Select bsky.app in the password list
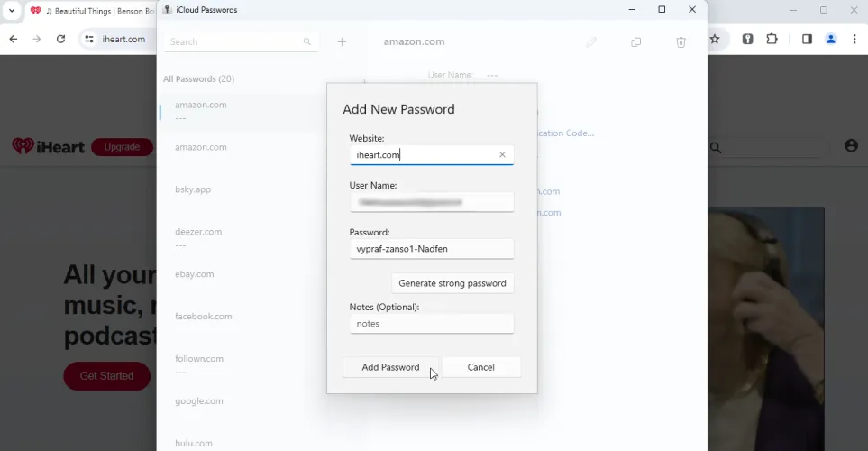This screenshot has height=451, width=868. (193, 189)
